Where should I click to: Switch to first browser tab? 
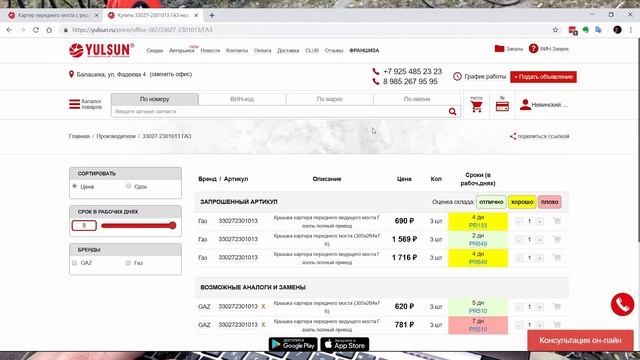pyautogui.click(x=53, y=15)
